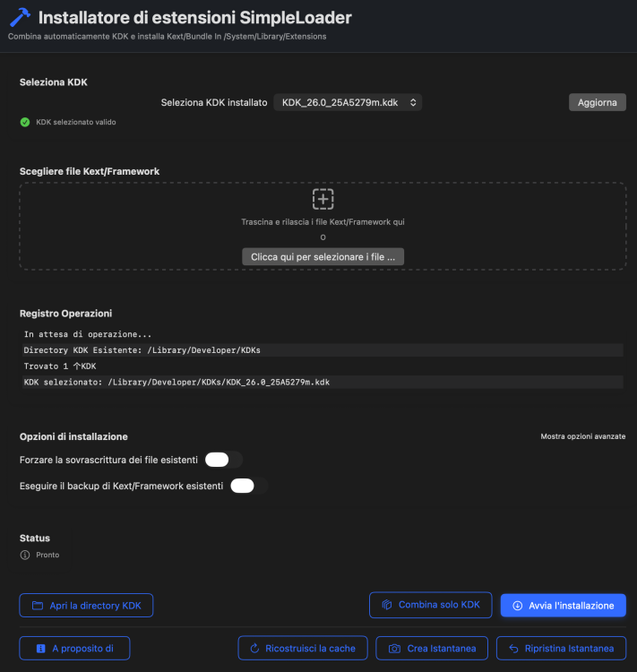Toggle "Forzare la sovrascrittura dei file esistenti"
Image resolution: width=637 pixels, height=672 pixels.
click(224, 460)
